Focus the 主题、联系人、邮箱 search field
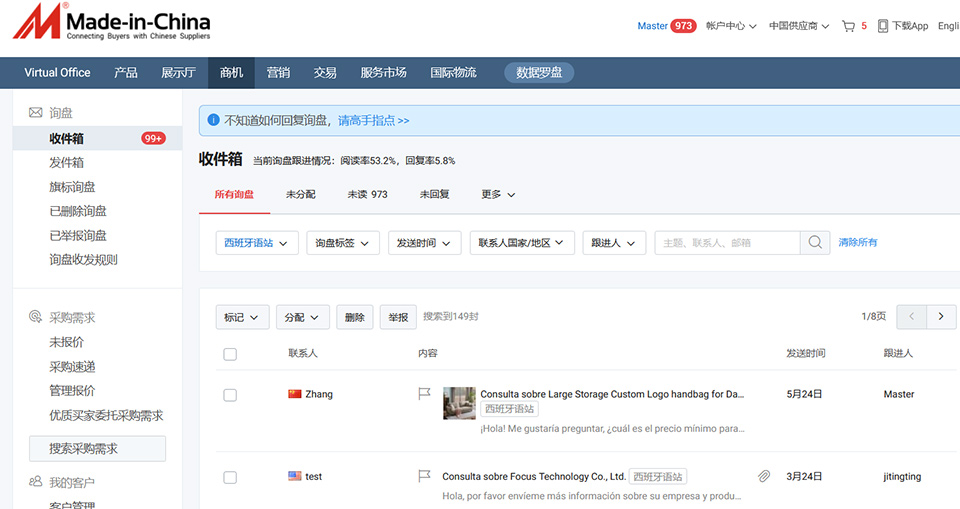 (727, 243)
